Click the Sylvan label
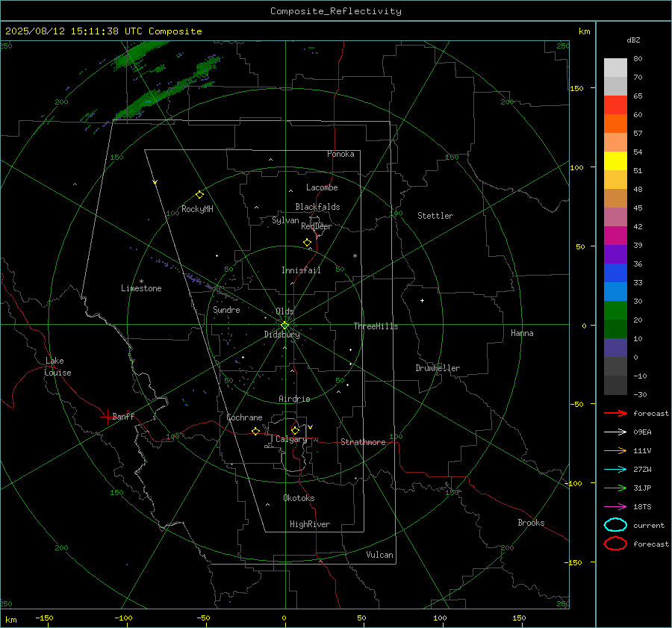Viewport: 672px width, 628px height. pos(285,220)
